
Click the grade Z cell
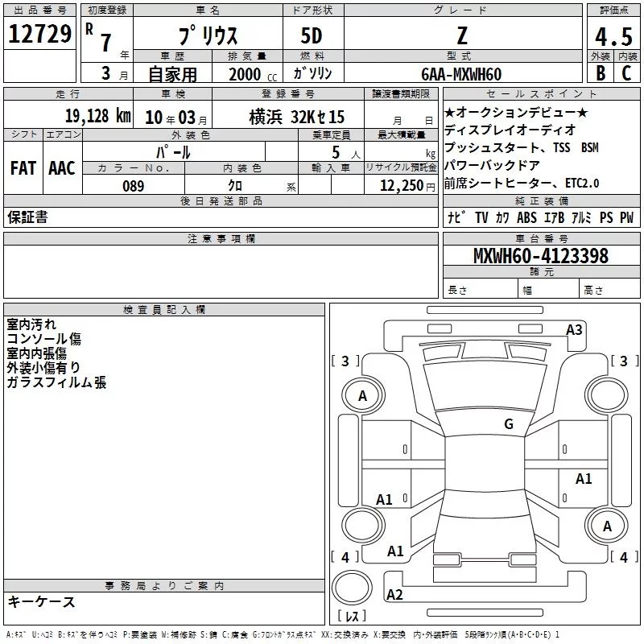tap(461, 37)
